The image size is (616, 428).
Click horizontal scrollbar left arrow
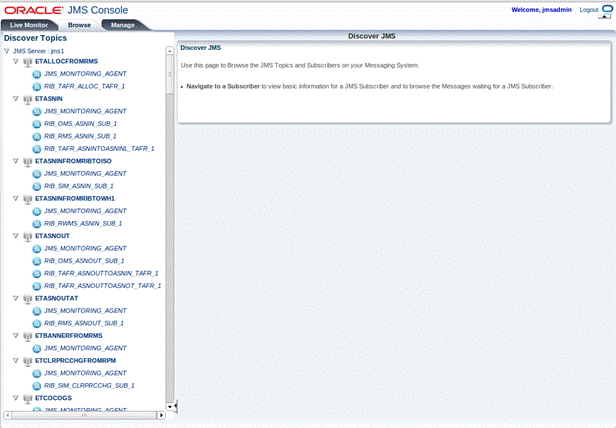(x=7, y=415)
